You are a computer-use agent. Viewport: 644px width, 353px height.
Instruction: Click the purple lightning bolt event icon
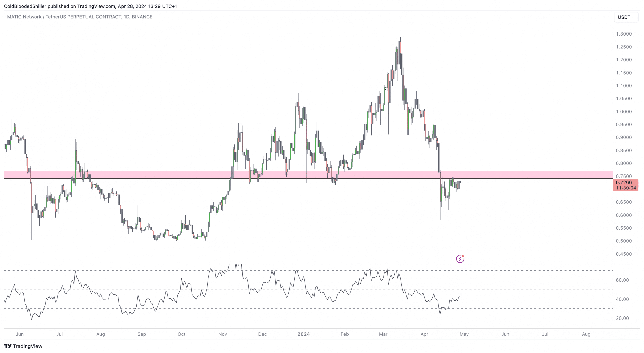[x=460, y=259]
